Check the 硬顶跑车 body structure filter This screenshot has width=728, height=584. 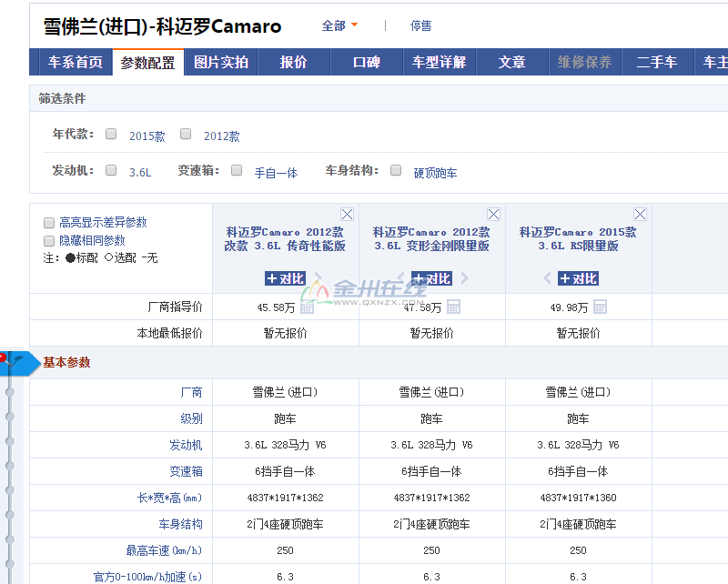[396, 170]
